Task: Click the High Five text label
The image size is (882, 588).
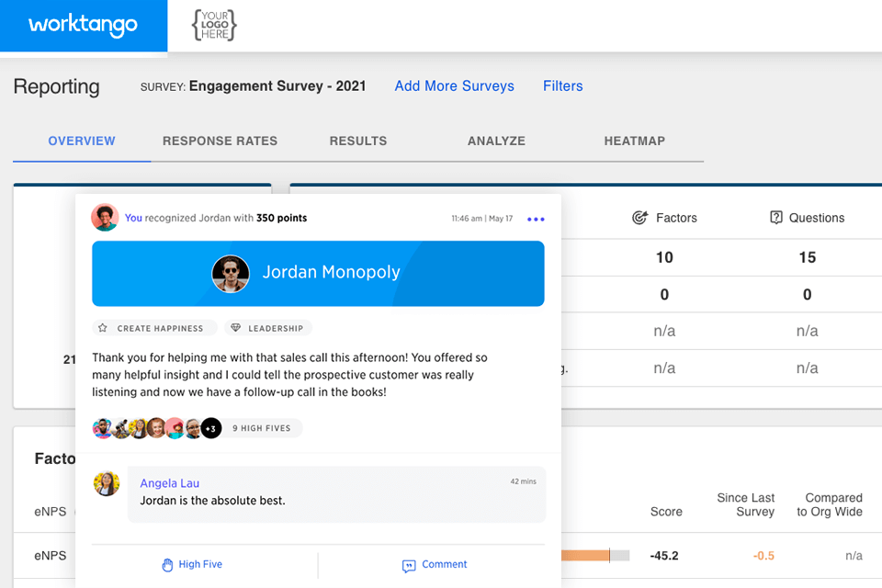Action: [200, 564]
